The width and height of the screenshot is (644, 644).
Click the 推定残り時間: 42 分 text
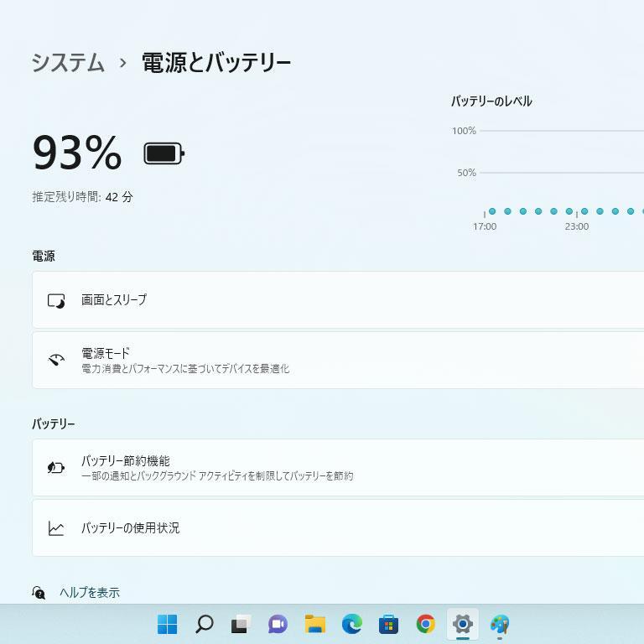click(82, 197)
